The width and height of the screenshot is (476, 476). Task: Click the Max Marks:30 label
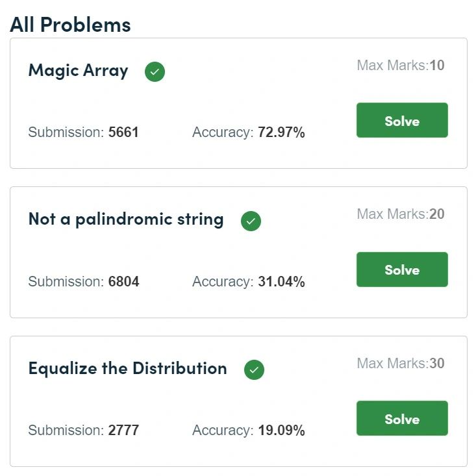[401, 363]
